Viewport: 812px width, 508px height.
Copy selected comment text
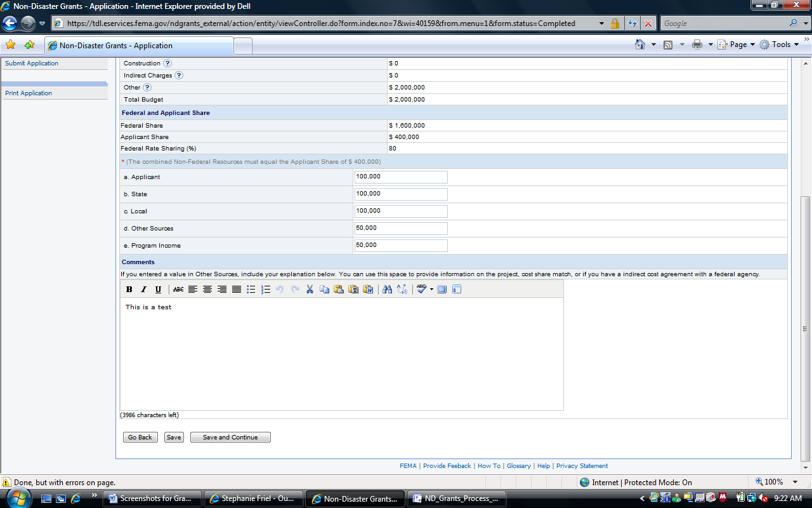coord(325,290)
